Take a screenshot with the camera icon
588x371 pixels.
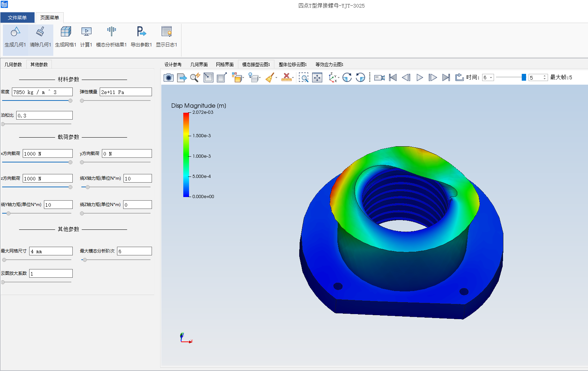click(169, 77)
